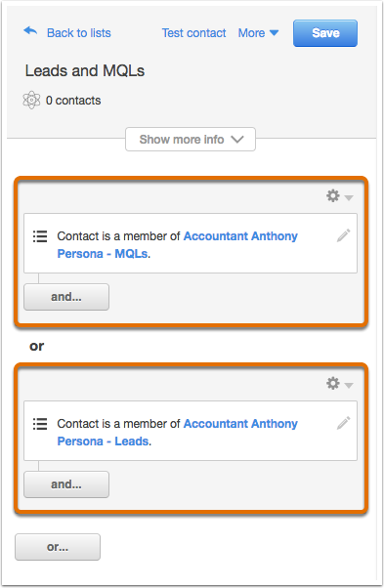The image size is (384, 588).
Task: Go back to lists
Action: coord(79,33)
